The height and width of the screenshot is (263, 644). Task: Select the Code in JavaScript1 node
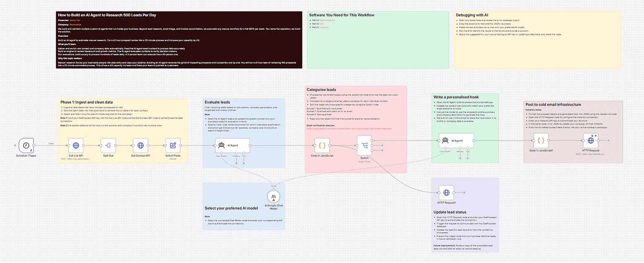click(541, 141)
